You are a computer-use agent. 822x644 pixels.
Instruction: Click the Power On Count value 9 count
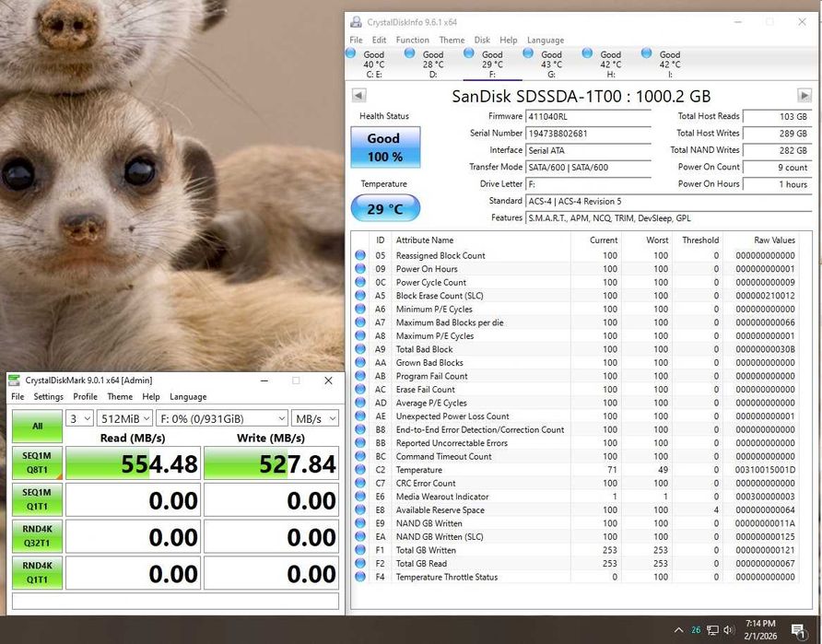click(778, 167)
